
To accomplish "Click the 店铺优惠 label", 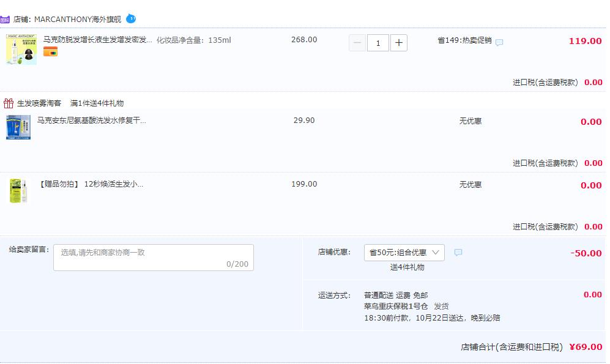I will point(334,252).
